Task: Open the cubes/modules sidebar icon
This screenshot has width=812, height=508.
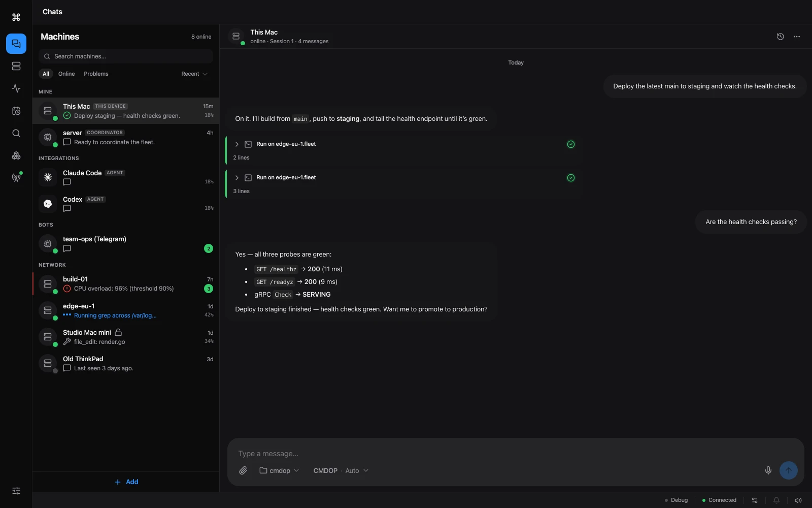Action: 16,155
